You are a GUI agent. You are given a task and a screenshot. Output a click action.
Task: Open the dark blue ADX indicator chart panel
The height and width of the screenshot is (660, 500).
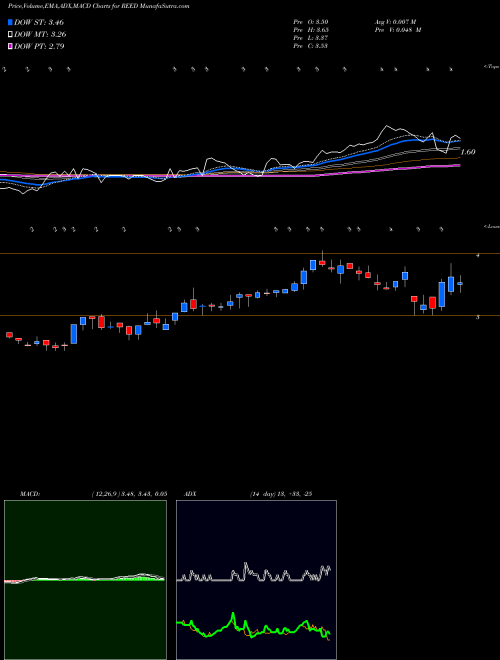click(x=256, y=580)
